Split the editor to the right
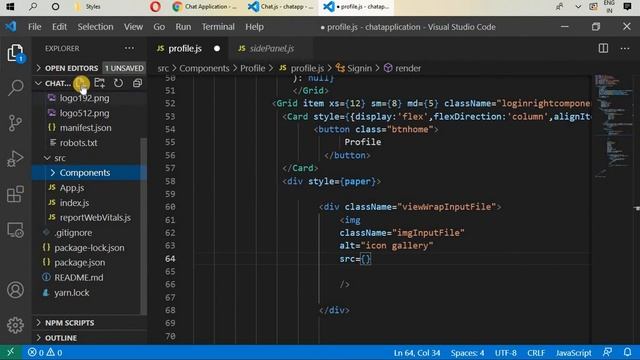The image size is (640, 360). (603, 48)
